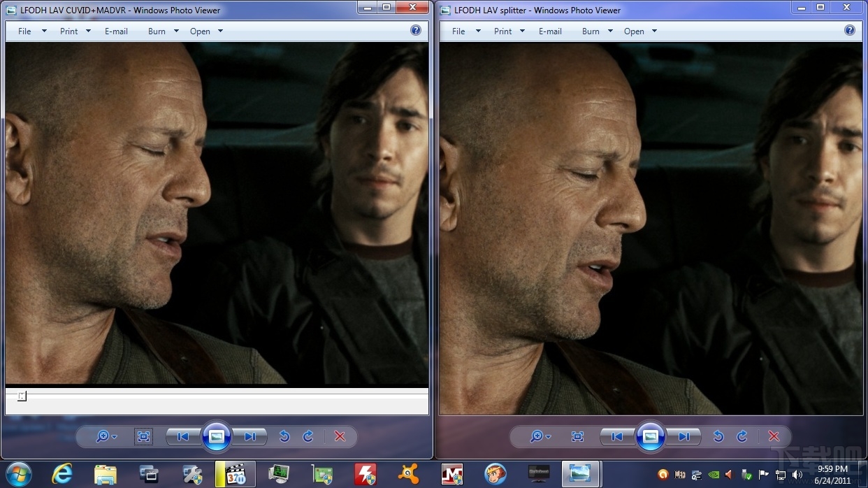Open the Open menu in left viewer
Screen dimensions: 868x488
click(x=206, y=31)
